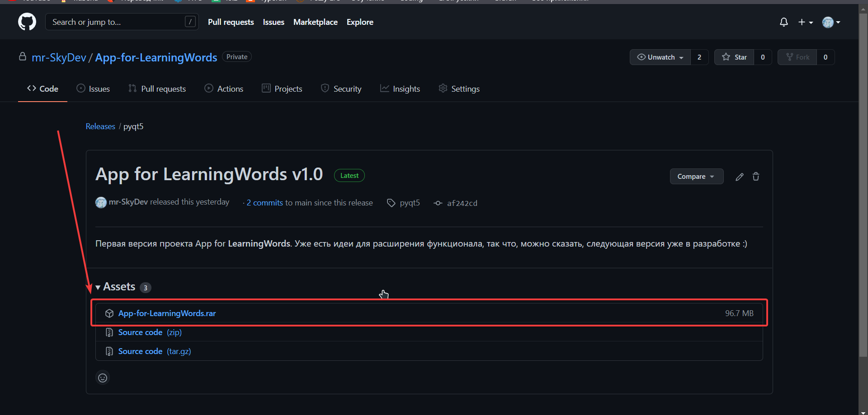
Task: Expand the plus 'create new' dropdown
Action: (x=805, y=22)
